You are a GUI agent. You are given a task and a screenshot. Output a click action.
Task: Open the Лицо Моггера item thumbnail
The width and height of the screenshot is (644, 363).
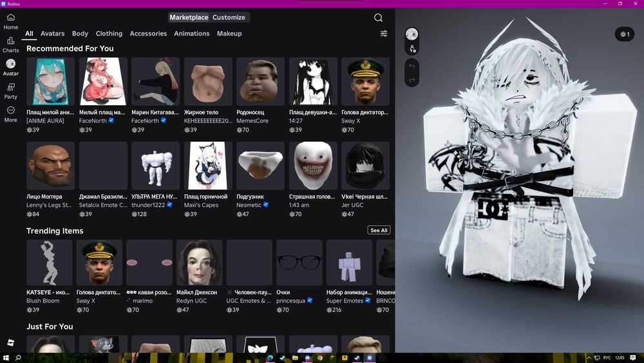[50, 166]
